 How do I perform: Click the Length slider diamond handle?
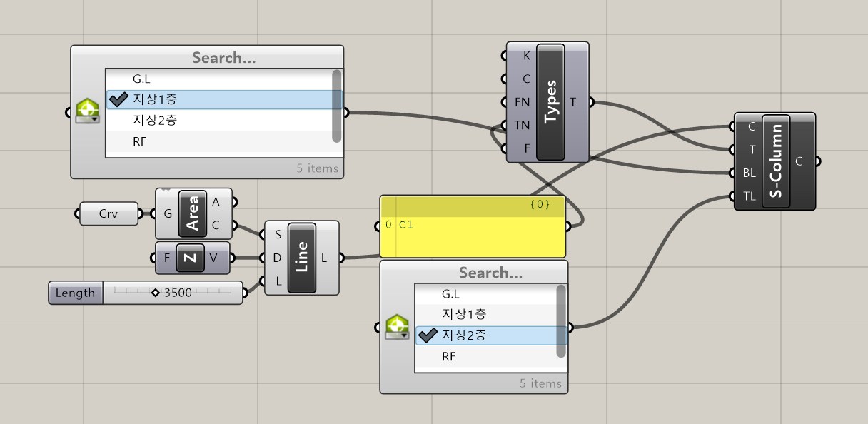(155, 293)
